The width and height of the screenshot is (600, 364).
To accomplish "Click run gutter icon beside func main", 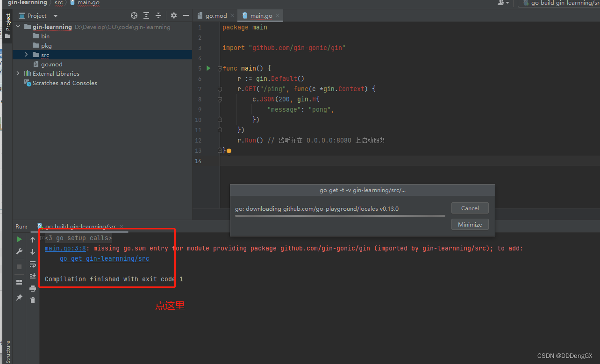I will point(208,68).
